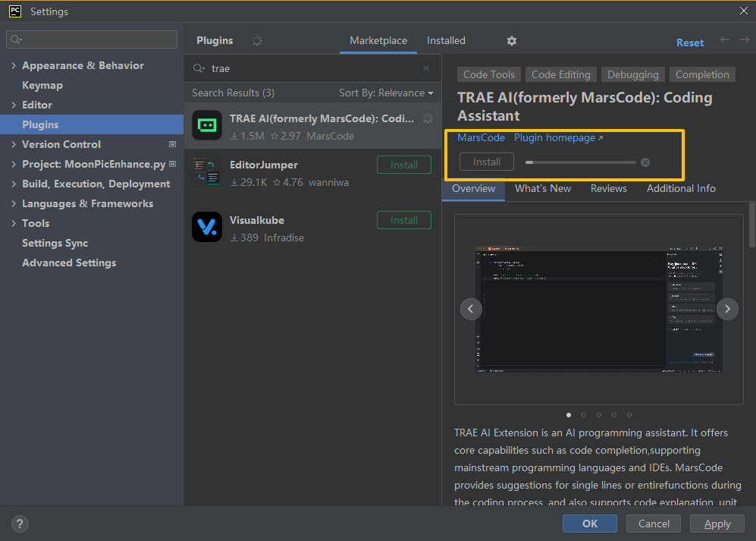Install the EditorJumper plugin
The image size is (756, 541).
[x=404, y=165]
